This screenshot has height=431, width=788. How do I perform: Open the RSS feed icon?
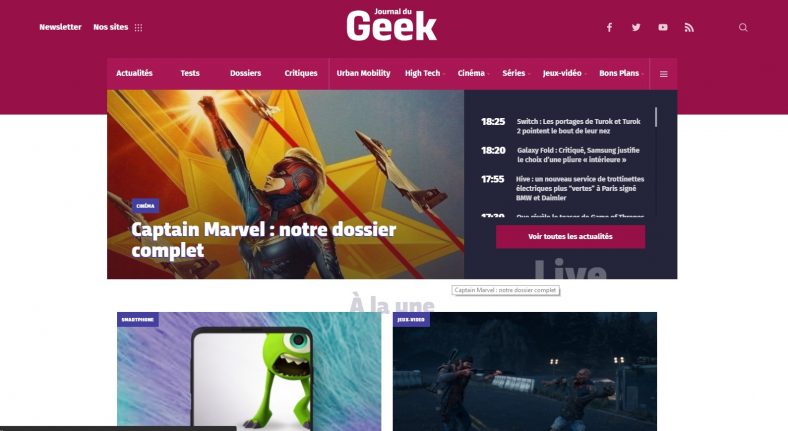689,27
